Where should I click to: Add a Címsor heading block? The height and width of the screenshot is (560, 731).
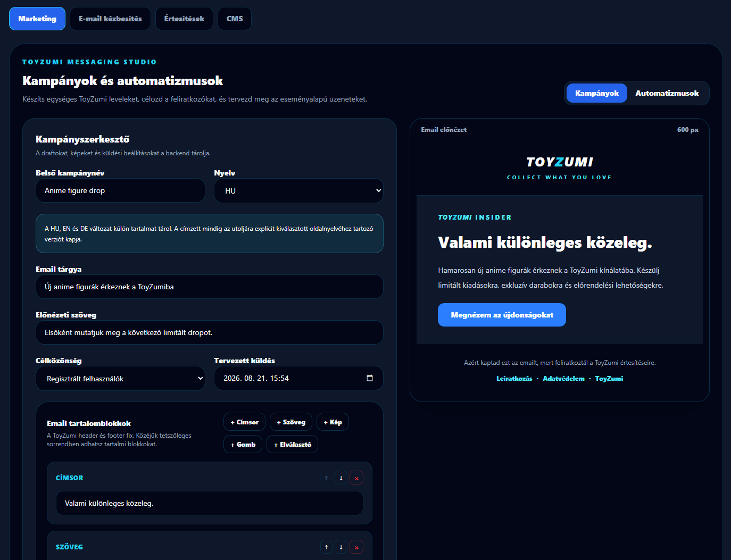click(245, 422)
